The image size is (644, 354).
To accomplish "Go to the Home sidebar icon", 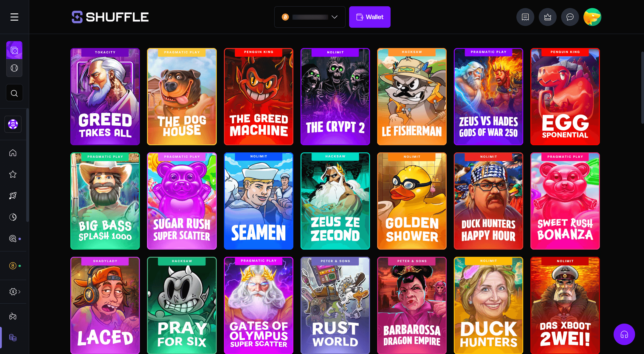I will (x=13, y=153).
